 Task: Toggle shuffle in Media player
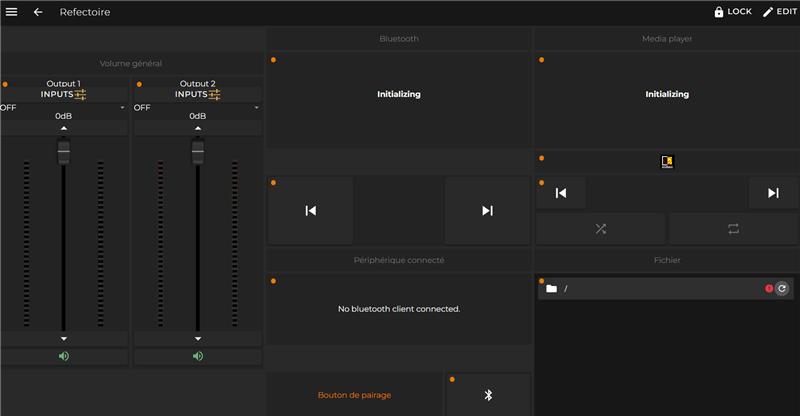tap(601, 229)
